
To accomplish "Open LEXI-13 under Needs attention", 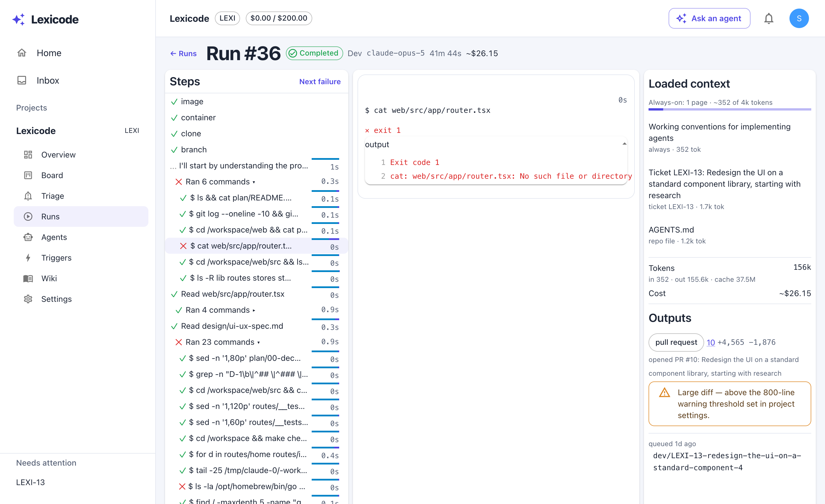I will click(x=30, y=482).
